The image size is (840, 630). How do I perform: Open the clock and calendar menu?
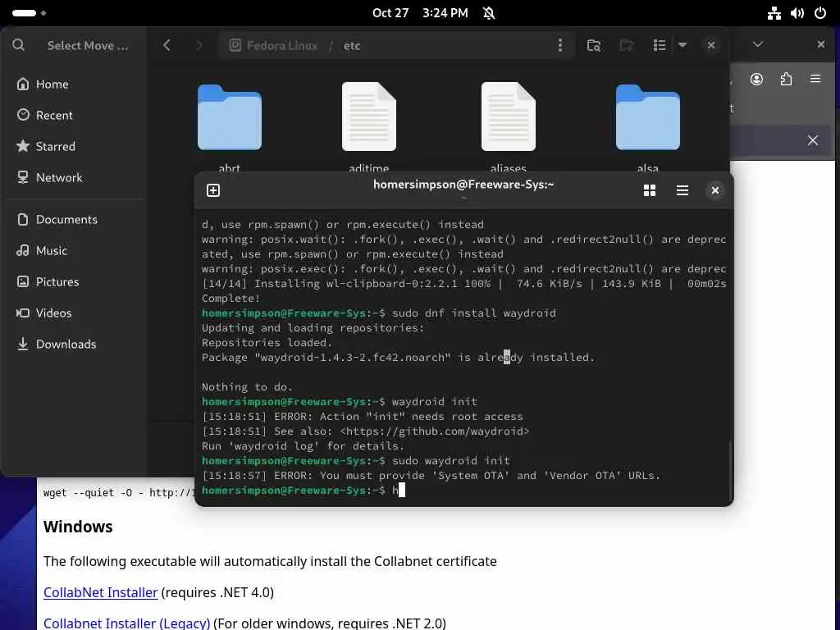coord(420,13)
